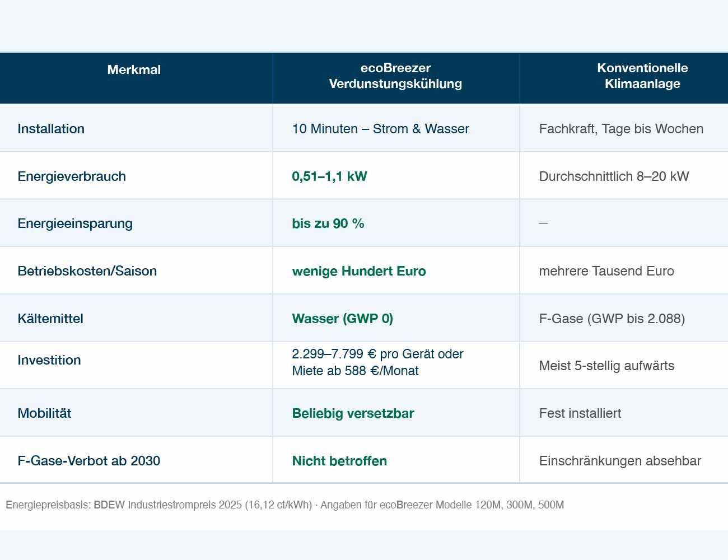Select 'F-Gase (GWP bis 2.088)' cell
The image size is (728, 560).
pos(612,319)
